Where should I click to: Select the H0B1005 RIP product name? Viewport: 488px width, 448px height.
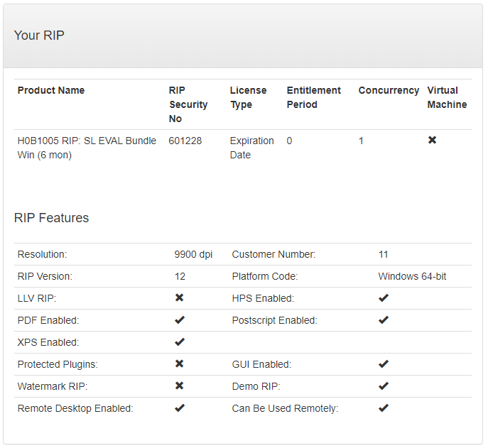[x=87, y=148]
